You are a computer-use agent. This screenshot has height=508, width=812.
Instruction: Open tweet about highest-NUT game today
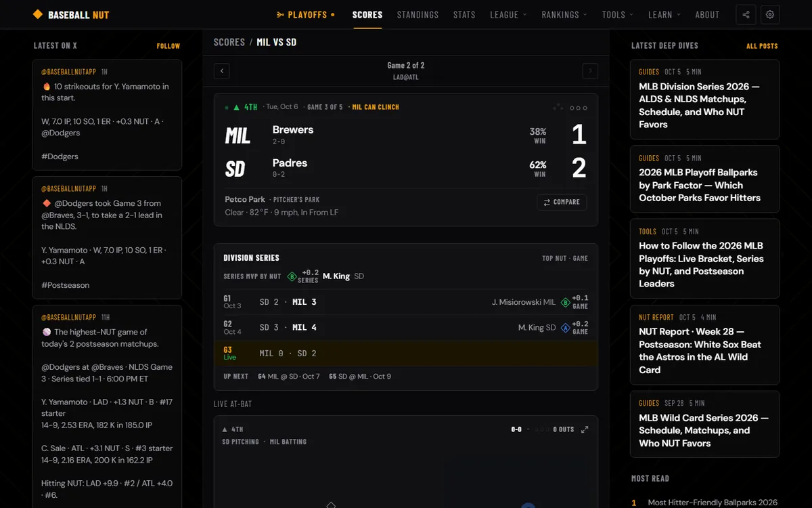(107, 406)
